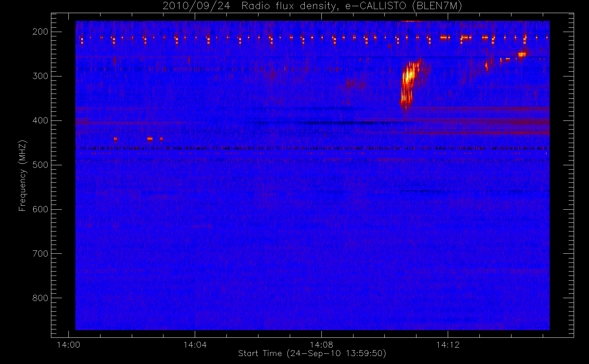Click the 14:04 time tick label
The image size is (589, 364).
point(195,345)
